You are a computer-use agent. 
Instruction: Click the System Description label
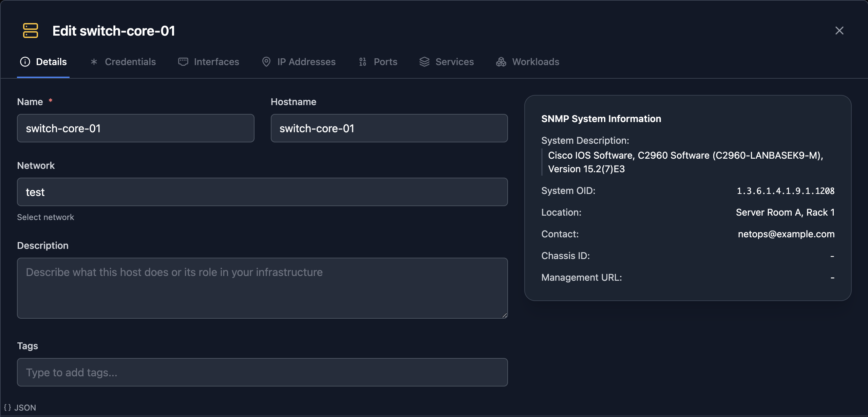[x=585, y=140]
